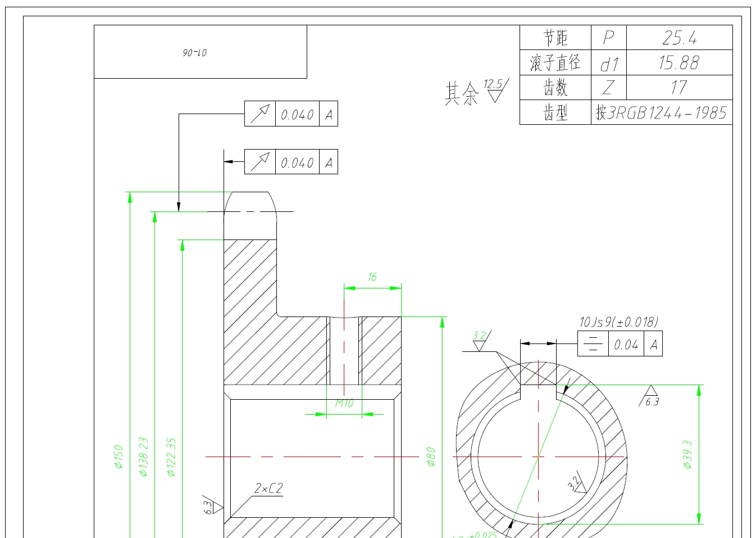Select the tooth count value 17
This screenshot has width=756, height=538.
point(679,88)
